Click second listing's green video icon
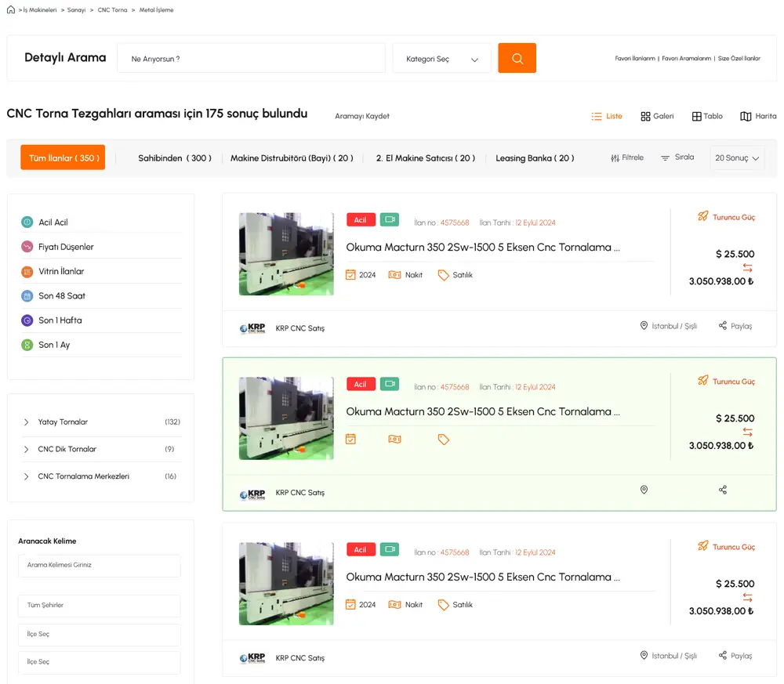Screen dimensions: 784x684 [390, 384]
